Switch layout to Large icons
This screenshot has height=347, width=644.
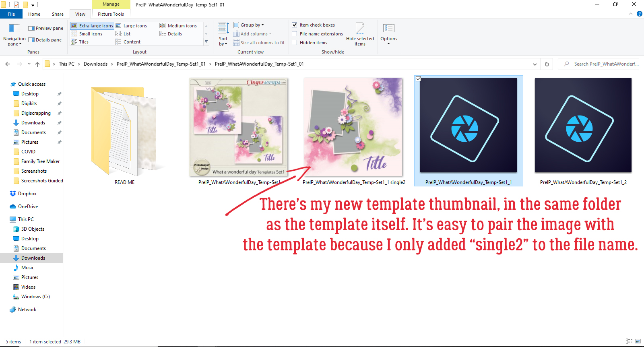pos(131,26)
